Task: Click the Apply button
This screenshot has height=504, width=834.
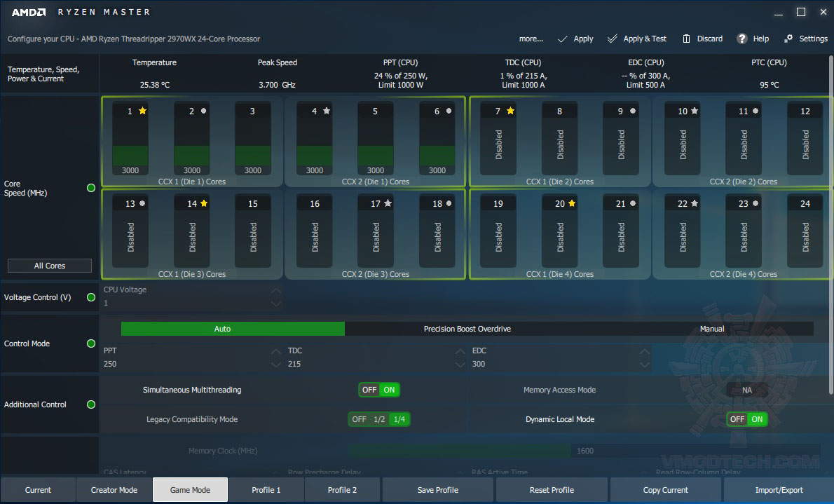Action: click(x=575, y=39)
